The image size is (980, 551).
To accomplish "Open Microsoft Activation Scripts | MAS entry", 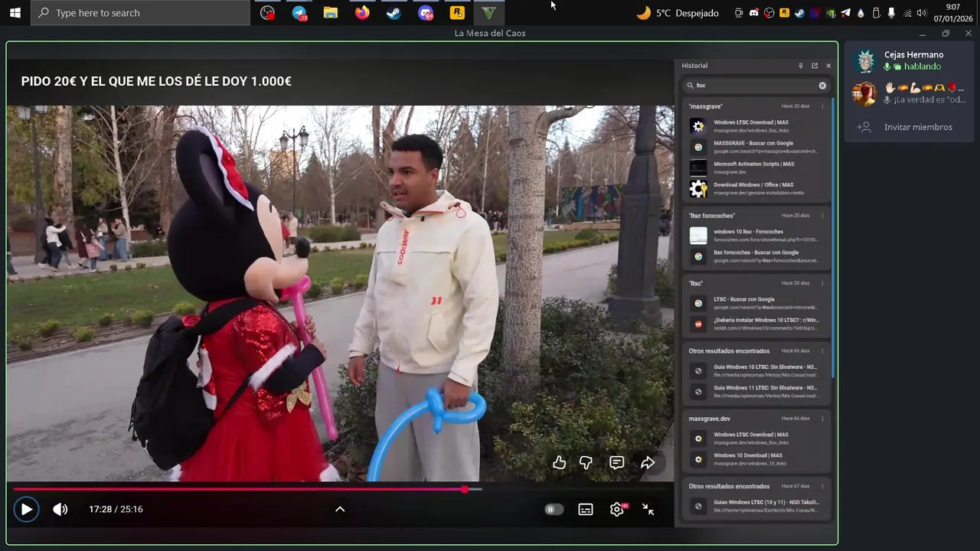I will click(756, 168).
